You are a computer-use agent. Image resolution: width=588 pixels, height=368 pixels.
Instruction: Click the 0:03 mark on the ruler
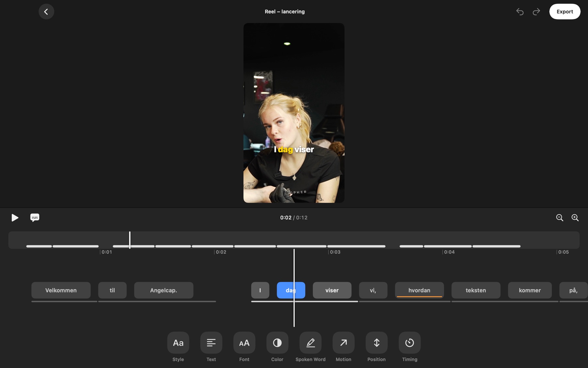click(x=335, y=252)
